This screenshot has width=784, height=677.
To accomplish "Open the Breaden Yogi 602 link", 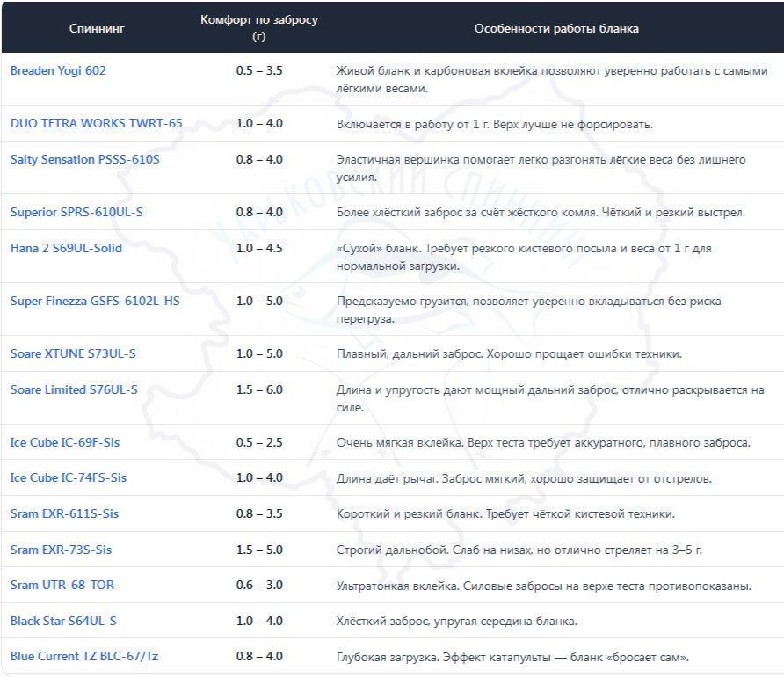I will 58,70.
